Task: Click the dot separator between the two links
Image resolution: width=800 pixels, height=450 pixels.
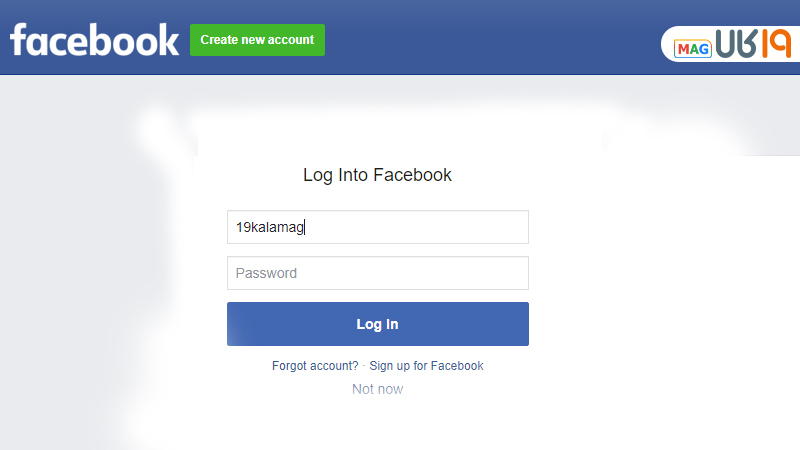Action: tap(364, 366)
